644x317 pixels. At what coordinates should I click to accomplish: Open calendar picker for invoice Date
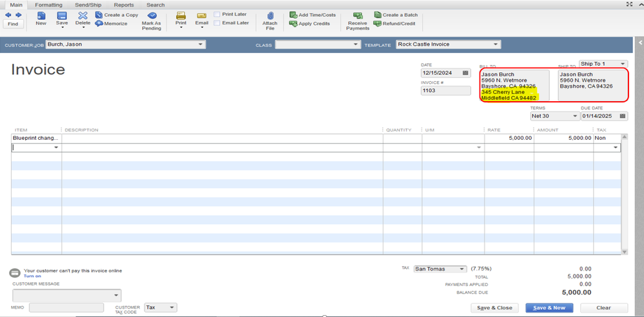[465, 73]
